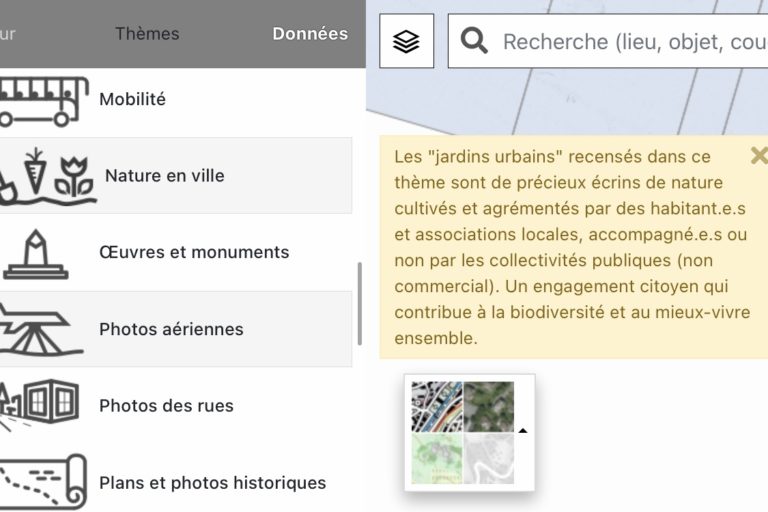Viewport: 768px width, 512px height.
Task: Open the Nature en ville theme
Action: (165, 176)
